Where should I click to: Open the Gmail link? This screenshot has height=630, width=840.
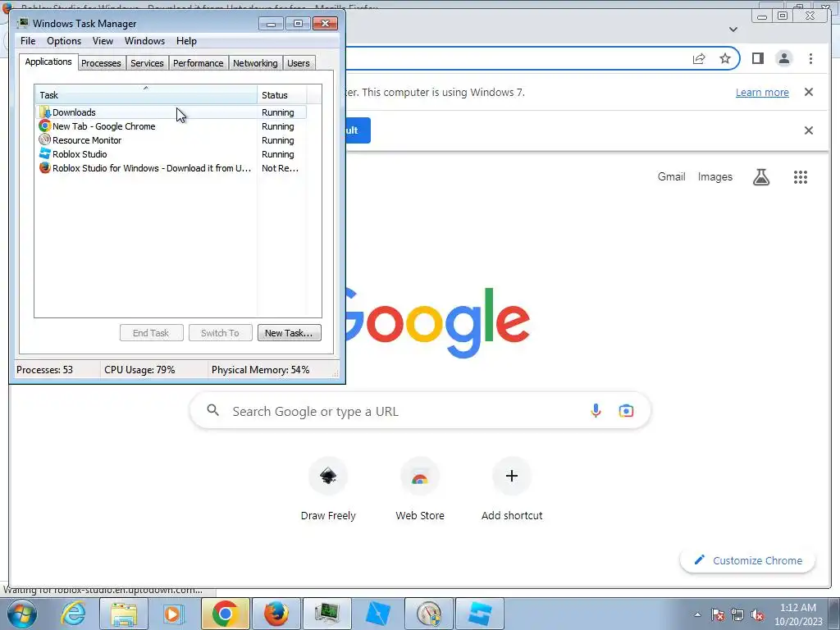[671, 177]
